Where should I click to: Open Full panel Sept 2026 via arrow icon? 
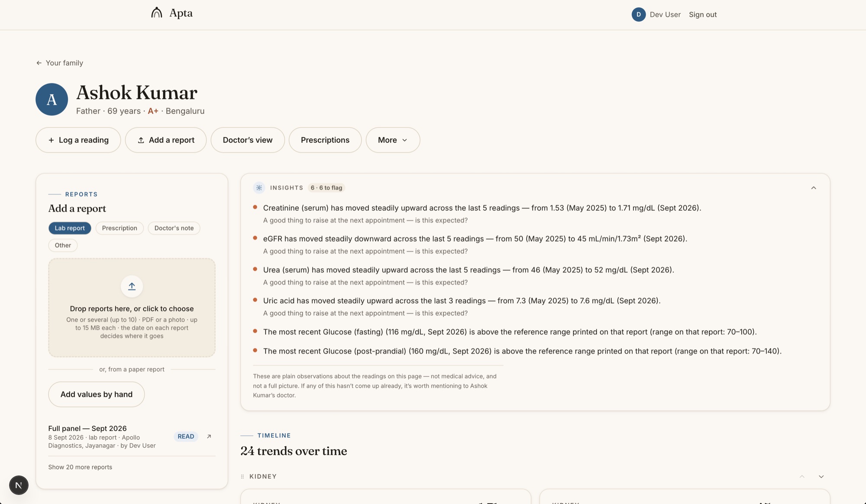(x=209, y=436)
